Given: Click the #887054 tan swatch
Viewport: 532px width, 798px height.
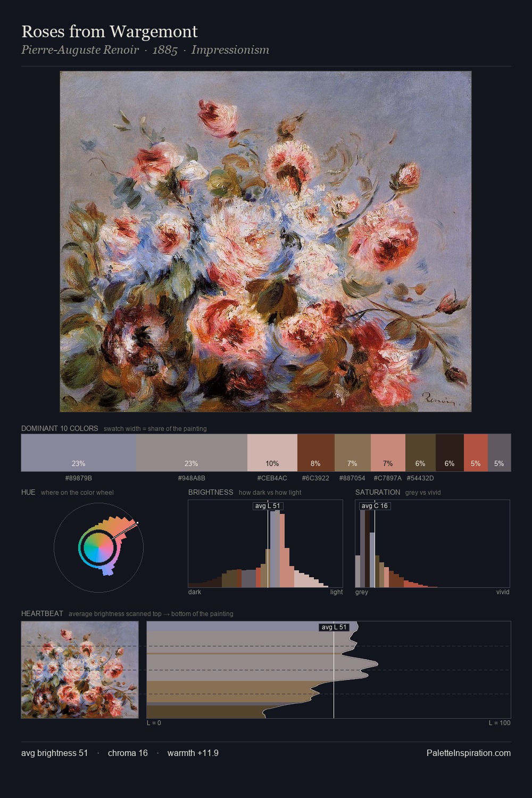Looking at the screenshot, I should pos(353,453).
